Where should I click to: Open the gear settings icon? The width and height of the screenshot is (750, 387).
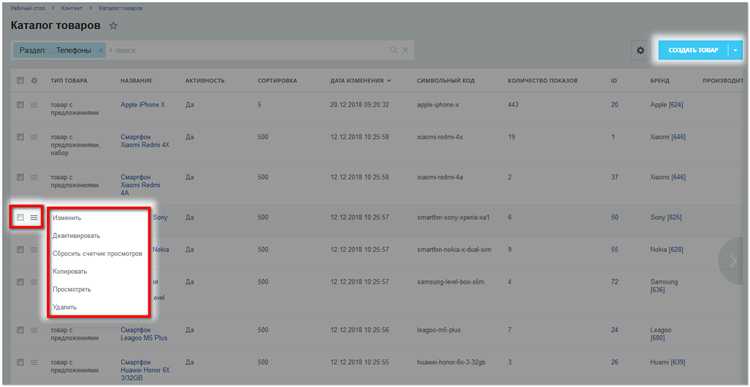point(640,50)
